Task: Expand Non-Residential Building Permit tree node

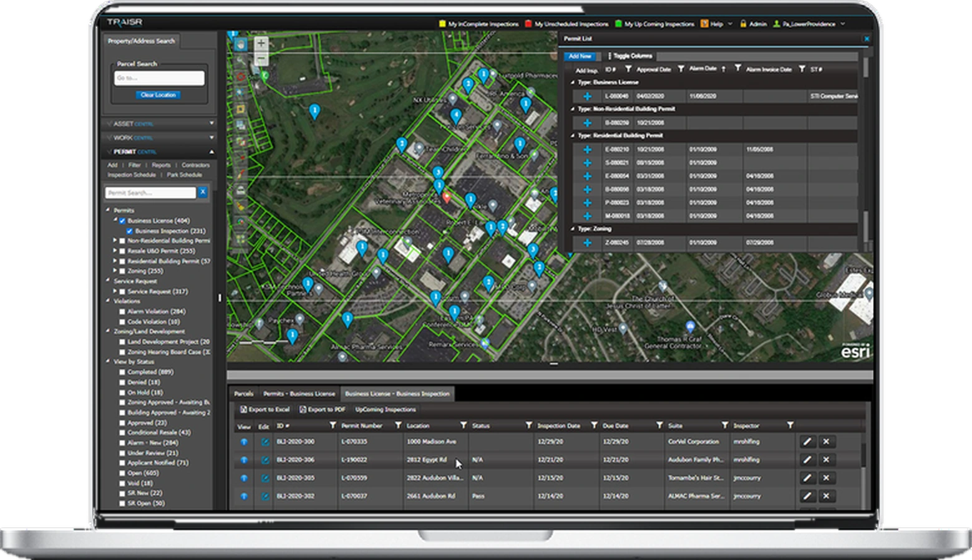Action: click(115, 241)
